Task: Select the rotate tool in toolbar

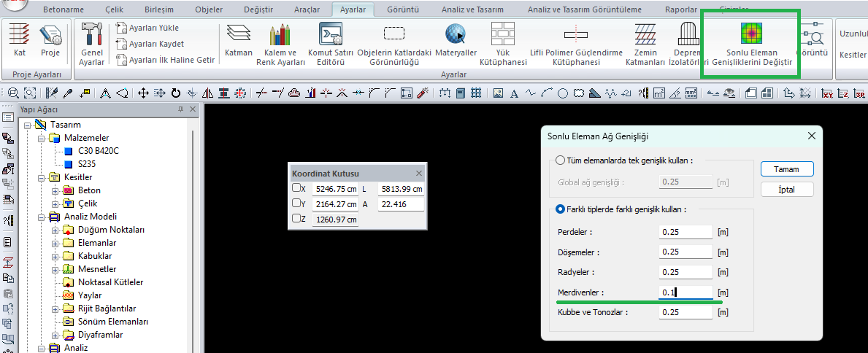Action: [176, 93]
